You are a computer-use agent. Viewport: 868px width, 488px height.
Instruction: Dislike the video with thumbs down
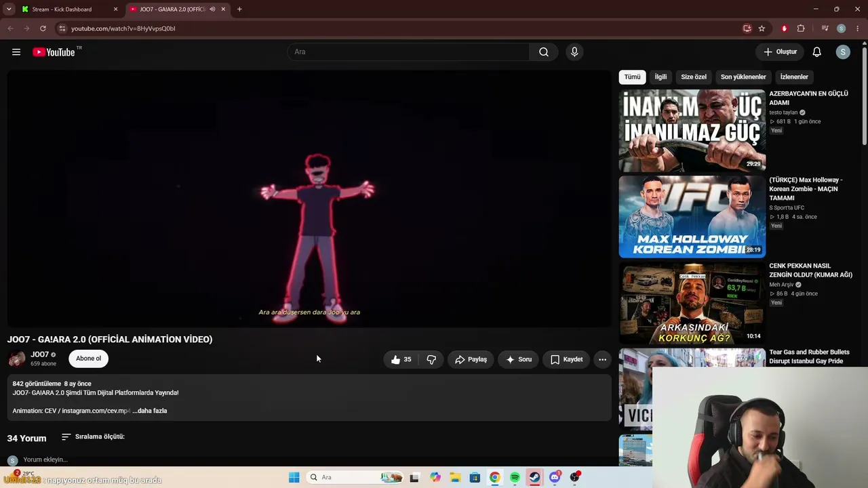(x=431, y=359)
